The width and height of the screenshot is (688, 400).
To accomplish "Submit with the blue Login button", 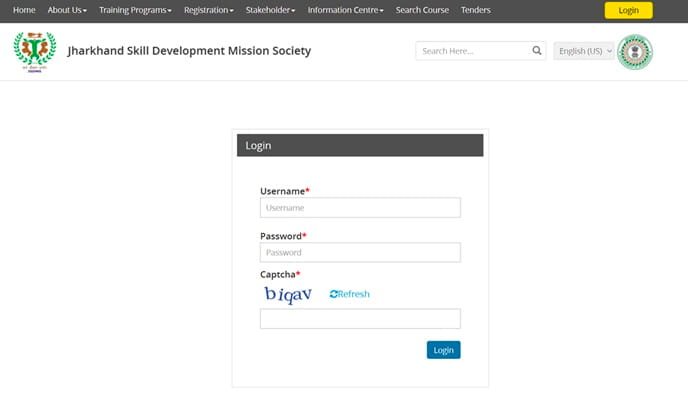I will pos(444,350).
